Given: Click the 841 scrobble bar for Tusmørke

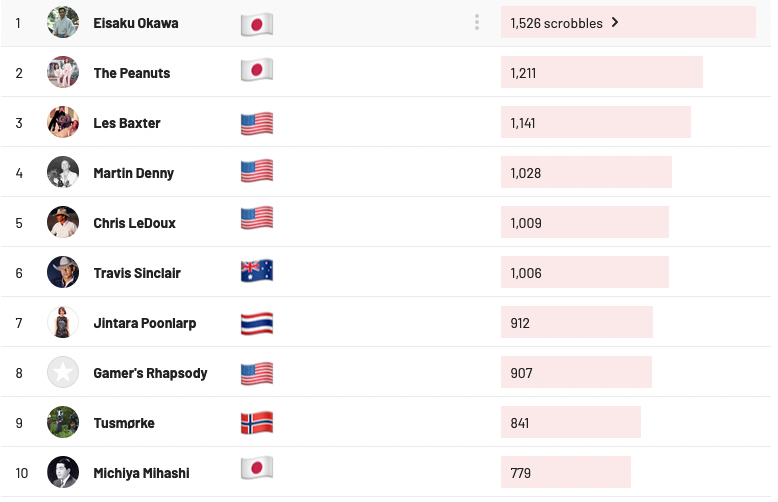Looking at the screenshot, I should point(570,422).
